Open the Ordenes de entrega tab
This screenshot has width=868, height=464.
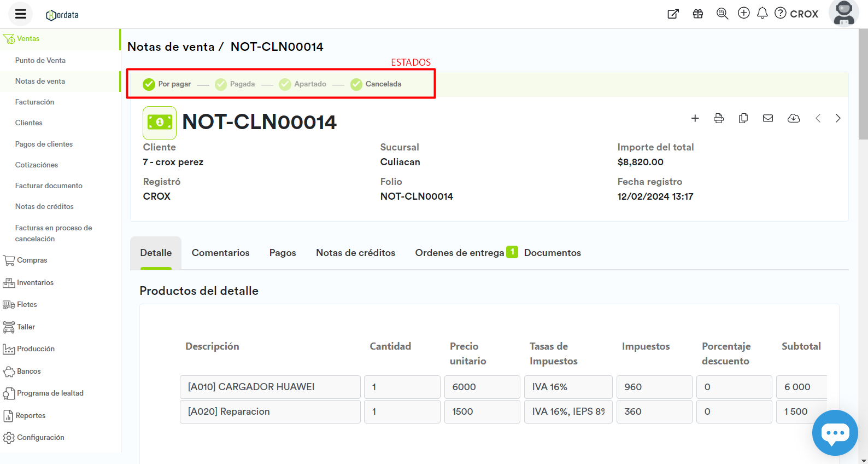[459, 253]
